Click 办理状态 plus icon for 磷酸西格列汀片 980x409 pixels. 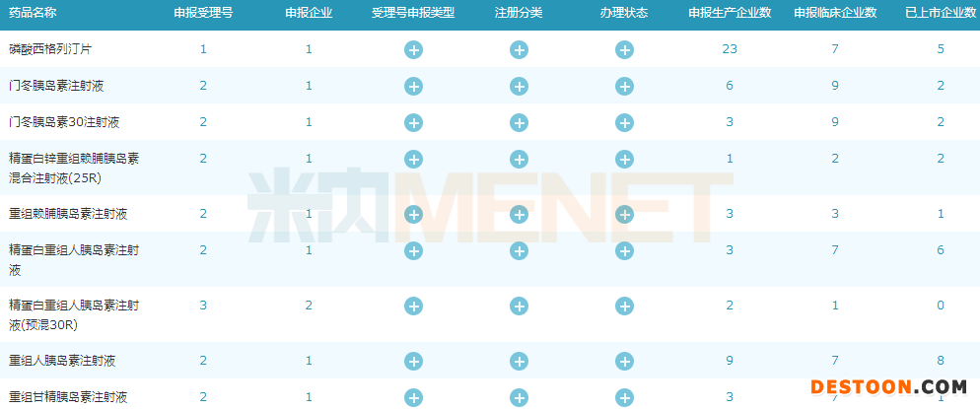click(x=624, y=50)
